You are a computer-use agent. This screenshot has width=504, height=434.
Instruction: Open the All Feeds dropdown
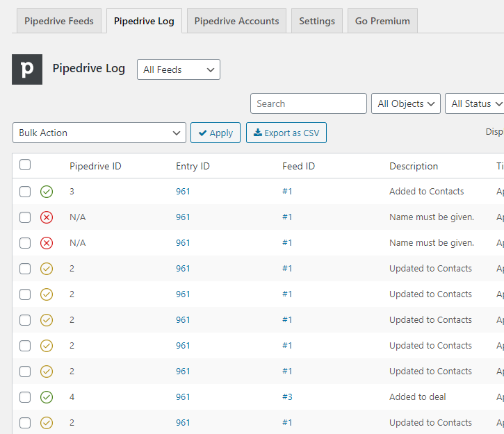pyautogui.click(x=179, y=69)
